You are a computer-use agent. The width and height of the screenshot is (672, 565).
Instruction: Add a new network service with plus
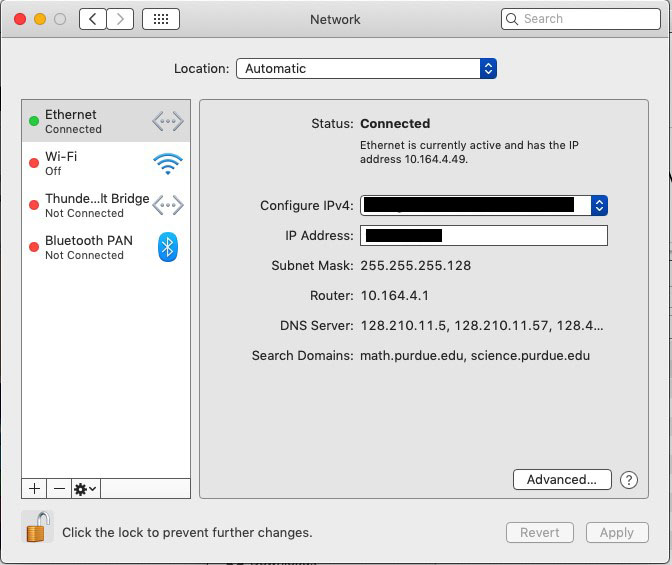34,488
